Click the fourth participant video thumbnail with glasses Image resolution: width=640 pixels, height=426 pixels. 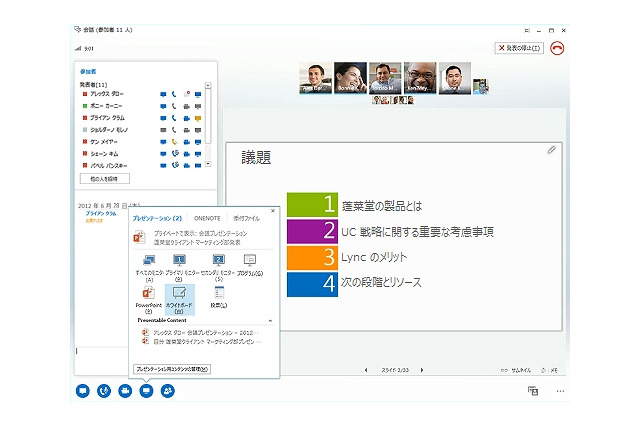(420, 78)
